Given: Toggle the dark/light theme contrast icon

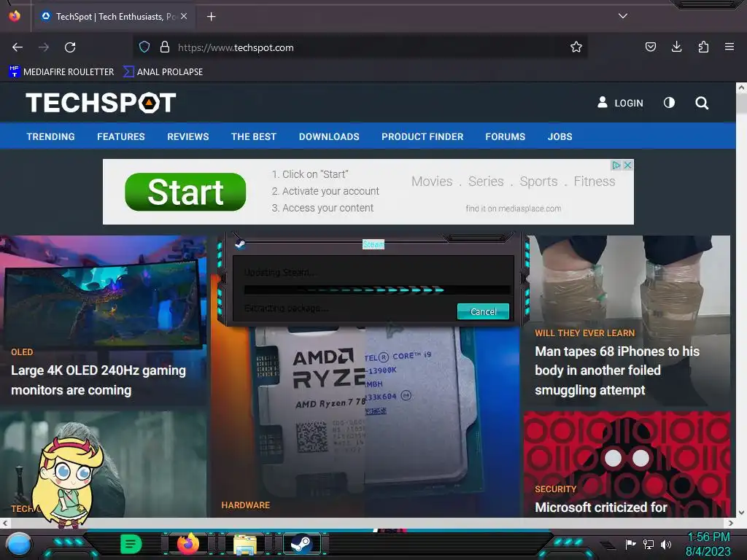Looking at the screenshot, I should (x=670, y=103).
